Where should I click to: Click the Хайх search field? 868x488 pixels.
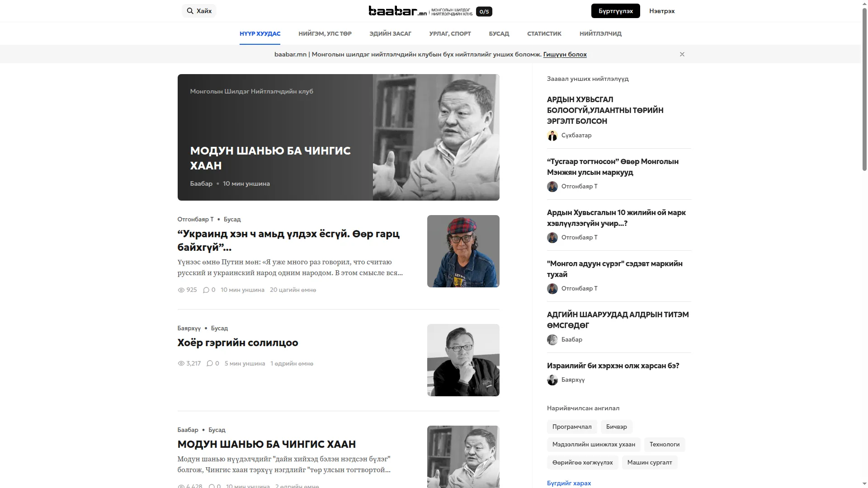click(199, 11)
